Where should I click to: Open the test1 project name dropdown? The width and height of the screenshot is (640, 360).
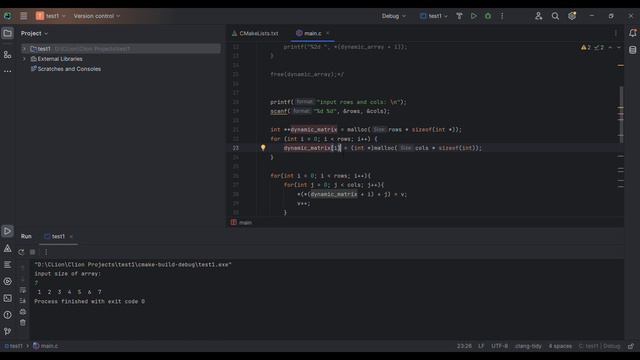click(51, 16)
